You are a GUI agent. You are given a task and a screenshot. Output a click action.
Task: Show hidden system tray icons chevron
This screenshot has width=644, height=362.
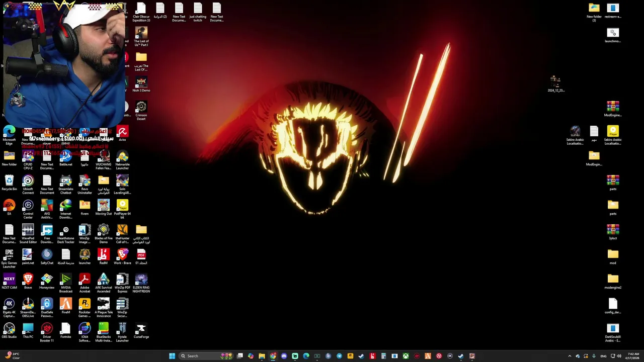pyautogui.click(x=570, y=356)
